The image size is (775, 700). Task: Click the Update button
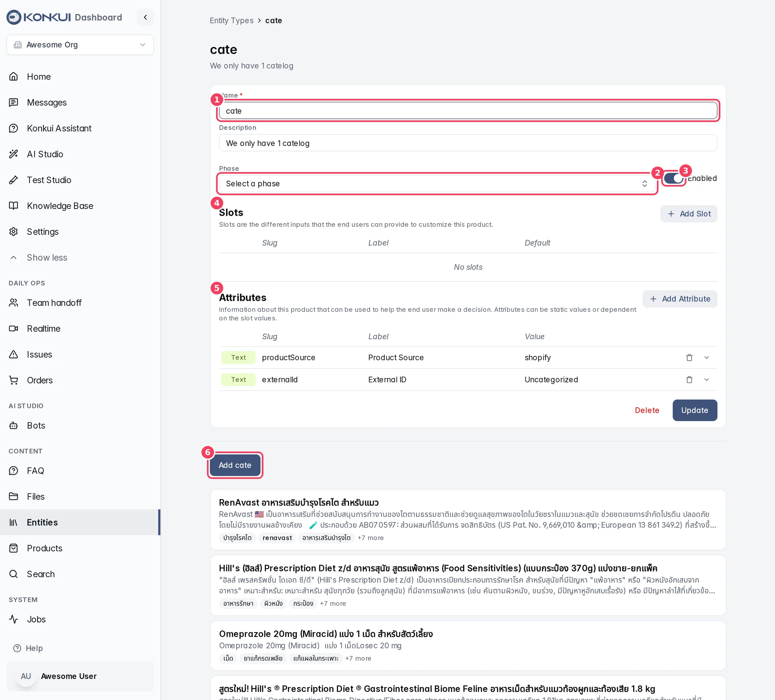coord(694,410)
